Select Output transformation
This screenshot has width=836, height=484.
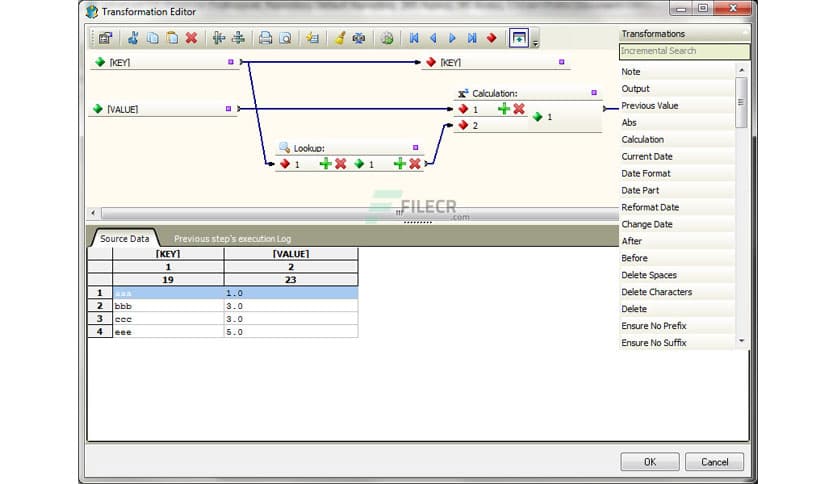click(677, 88)
